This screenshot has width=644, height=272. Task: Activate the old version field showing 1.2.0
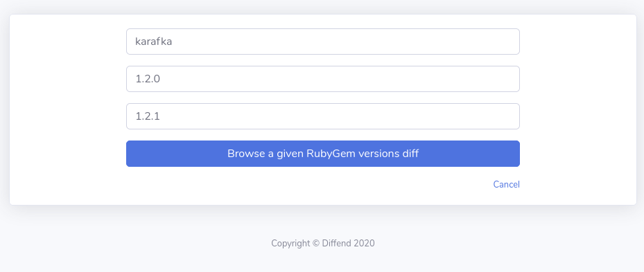[323, 79]
